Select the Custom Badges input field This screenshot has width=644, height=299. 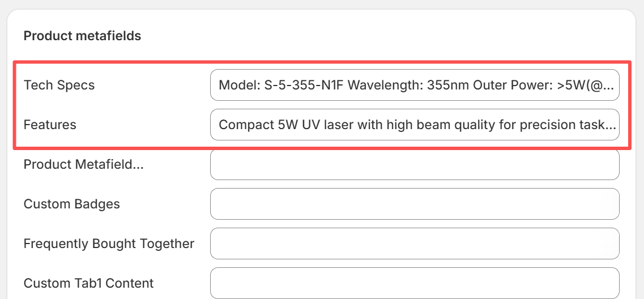point(414,204)
